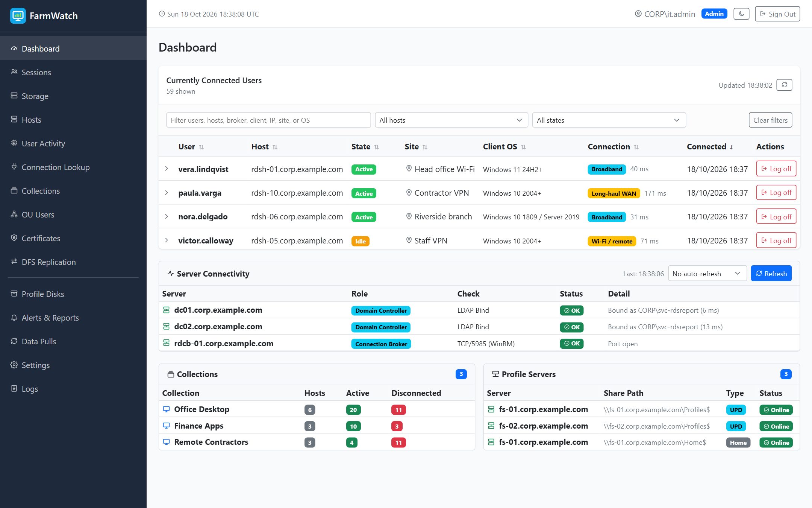Click the server icon beside fs-02.corp.example.com
Viewport: 812px width, 508px height.
coord(491,426)
